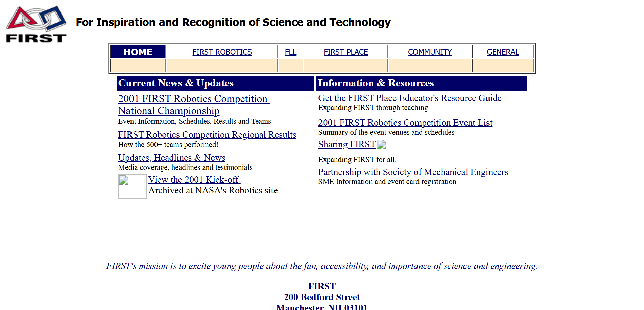Click the empty cell beneath FIRST ROBOTICS
The height and width of the screenshot is (310, 644).
click(x=222, y=66)
